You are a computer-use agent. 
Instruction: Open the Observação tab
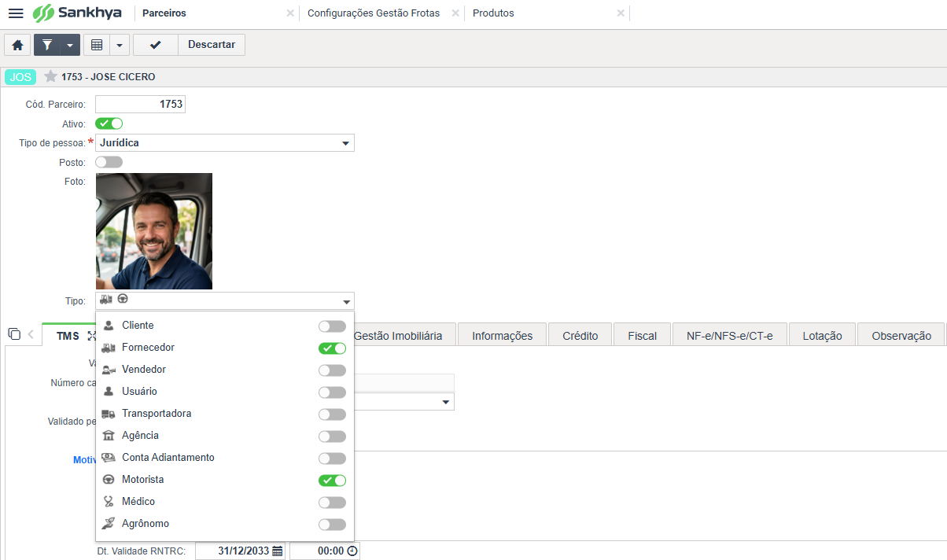point(901,335)
